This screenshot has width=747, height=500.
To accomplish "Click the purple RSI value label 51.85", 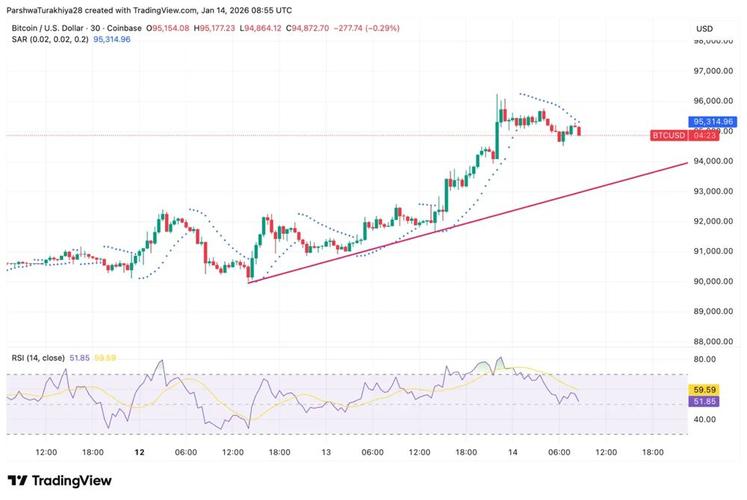I will pos(704,401).
